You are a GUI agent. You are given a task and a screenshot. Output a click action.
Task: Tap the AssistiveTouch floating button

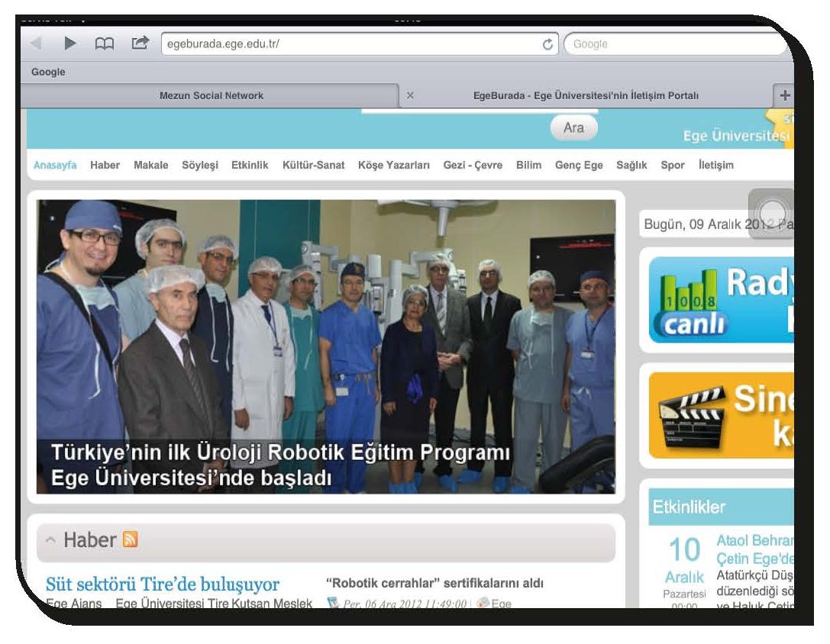pos(771,213)
